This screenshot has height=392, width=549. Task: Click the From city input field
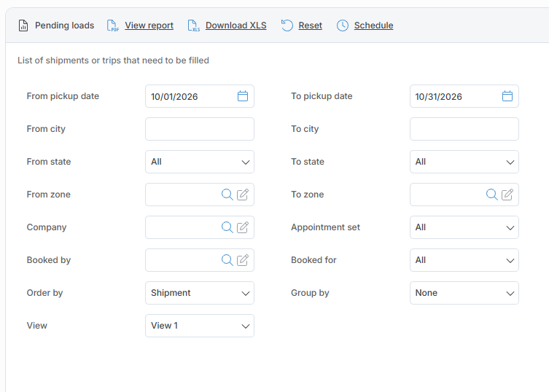point(200,129)
